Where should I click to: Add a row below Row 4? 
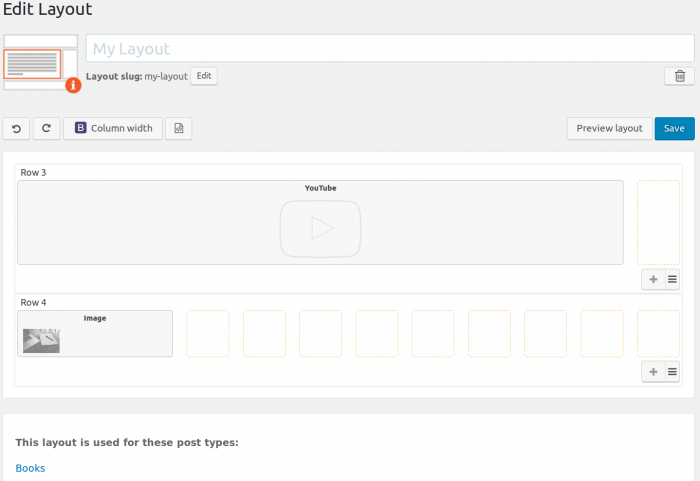coord(654,372)
